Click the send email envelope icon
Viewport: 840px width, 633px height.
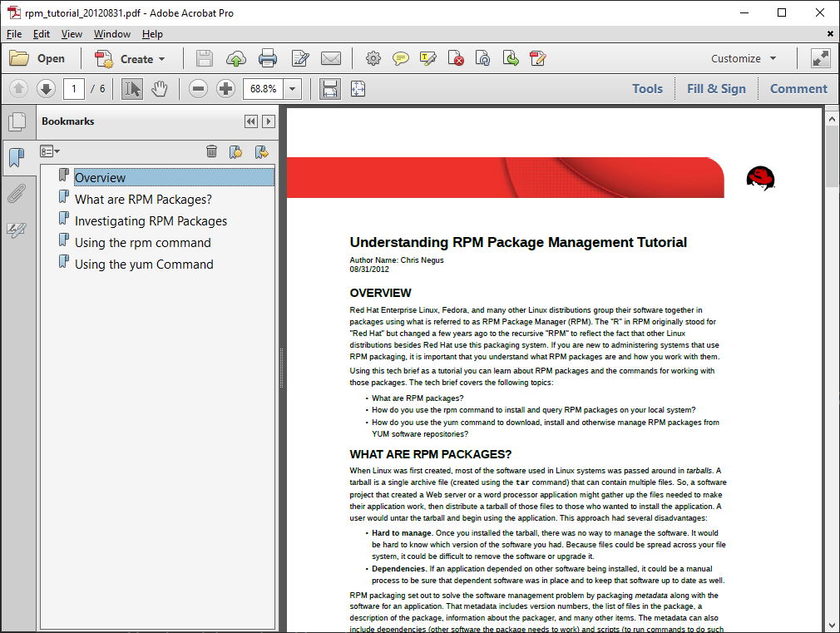click(331, 58)
